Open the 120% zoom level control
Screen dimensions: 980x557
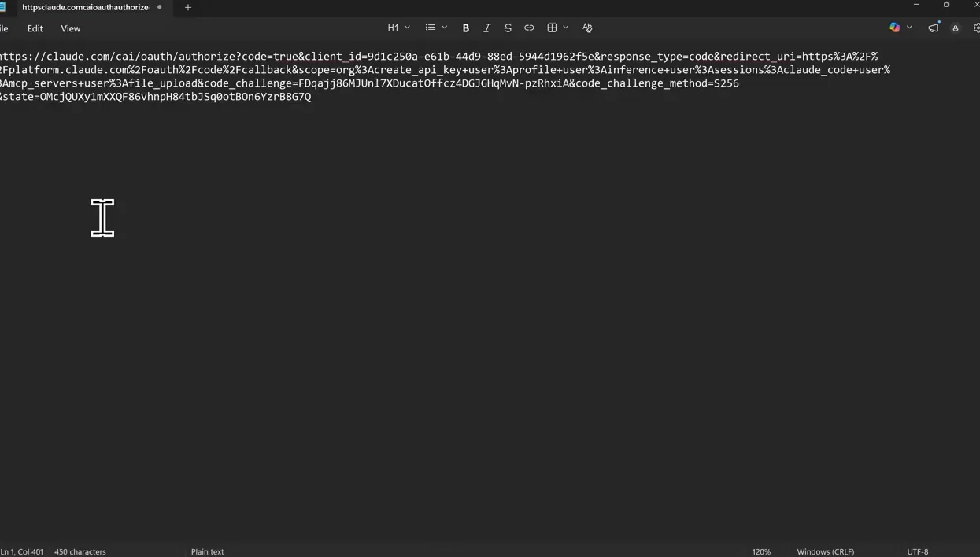[761, 551]
